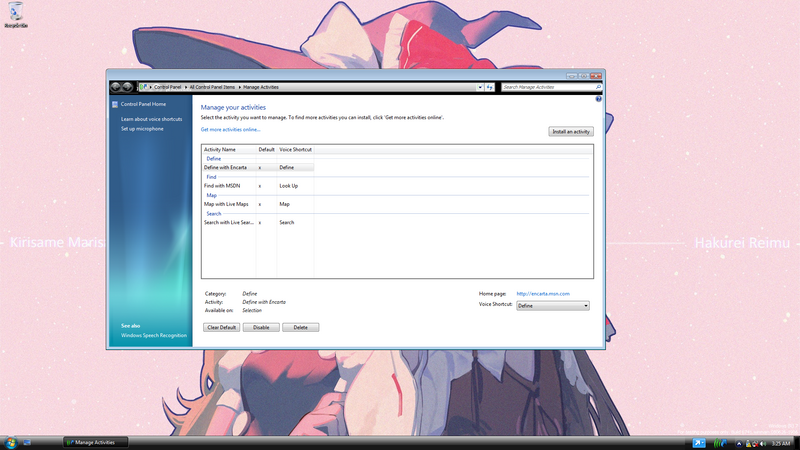Click the Control Panel Home icon
The height and width of the screenshot is (450, 800).
(x=115, y=104)
